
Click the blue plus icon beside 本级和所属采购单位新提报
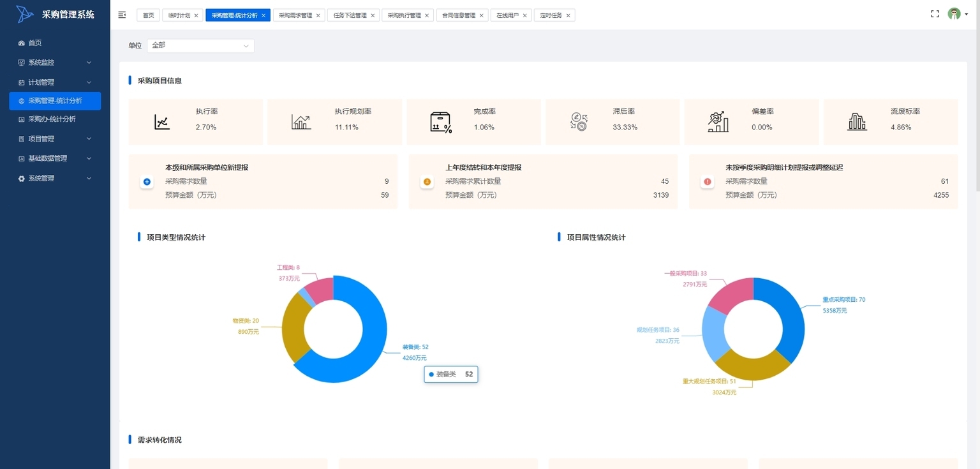[x=147, y=182]
